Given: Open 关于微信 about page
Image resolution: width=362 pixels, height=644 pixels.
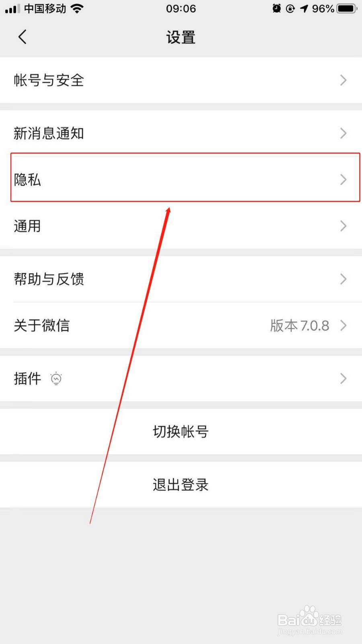Looking at the screenshot, I should [x=181, y=325].
